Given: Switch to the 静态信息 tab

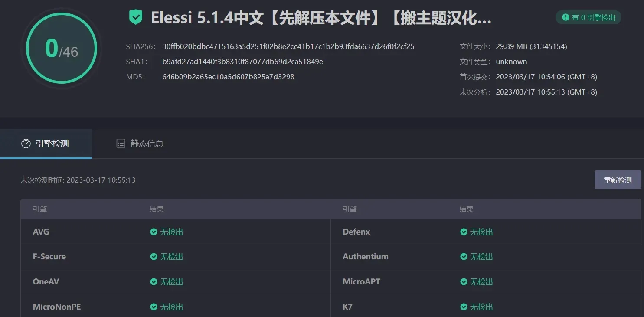Looking at the screenshot, I should pyautogui.click(x=140, y=144).
